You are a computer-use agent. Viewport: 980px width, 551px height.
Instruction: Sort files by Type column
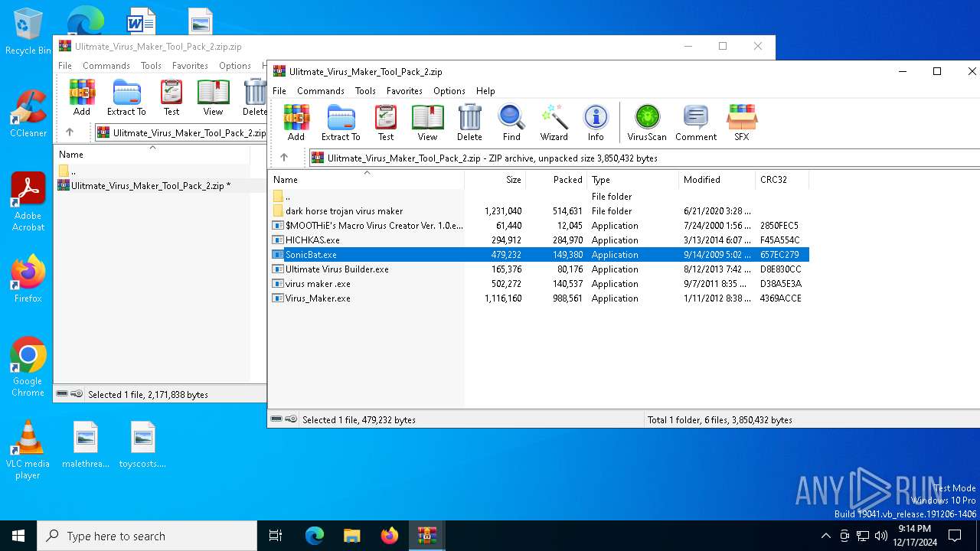(632, 179)
